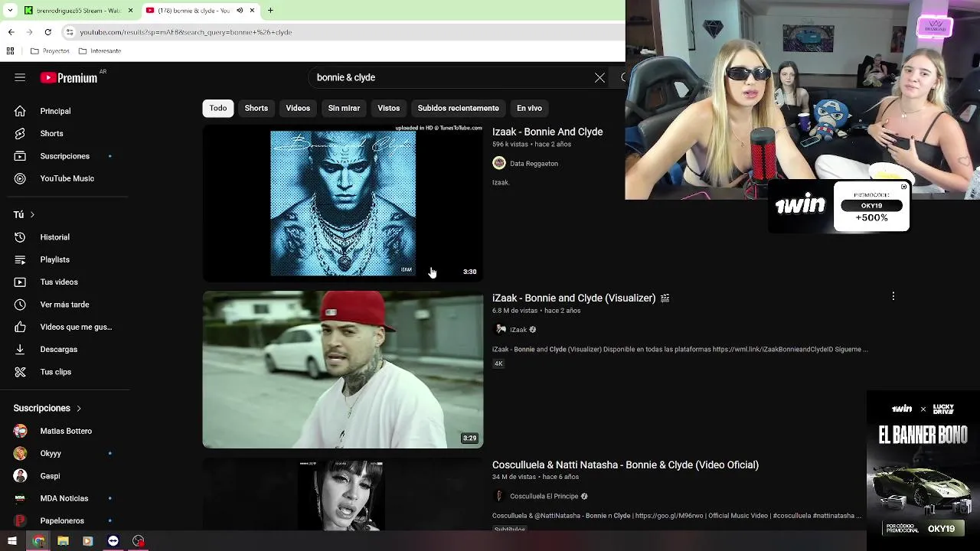Reload the page

(47, 32)
